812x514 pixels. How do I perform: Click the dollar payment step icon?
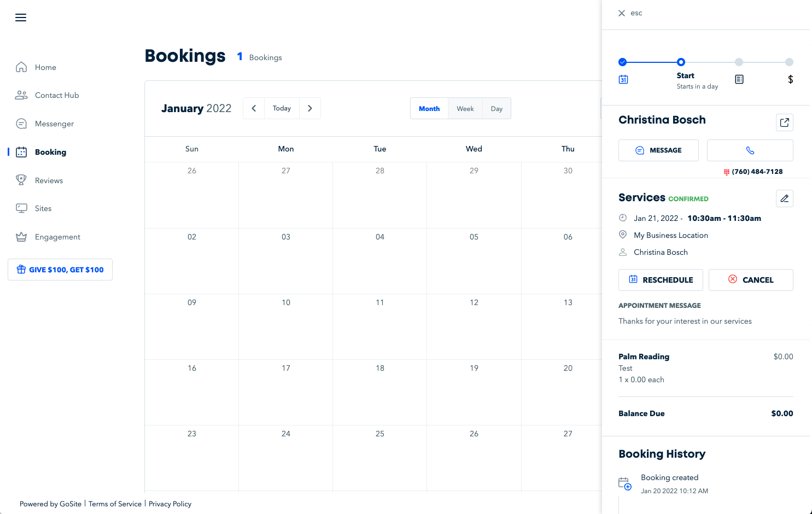790,79
